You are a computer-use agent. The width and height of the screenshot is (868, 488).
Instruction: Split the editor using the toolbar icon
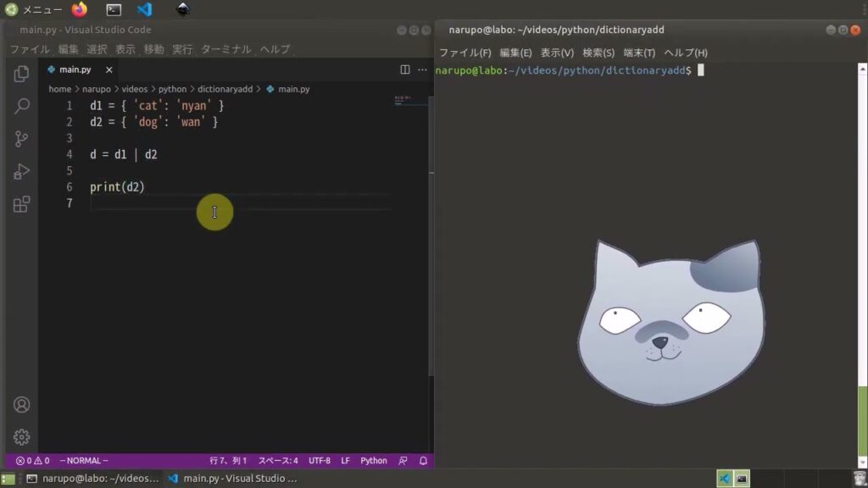[405, 69]
